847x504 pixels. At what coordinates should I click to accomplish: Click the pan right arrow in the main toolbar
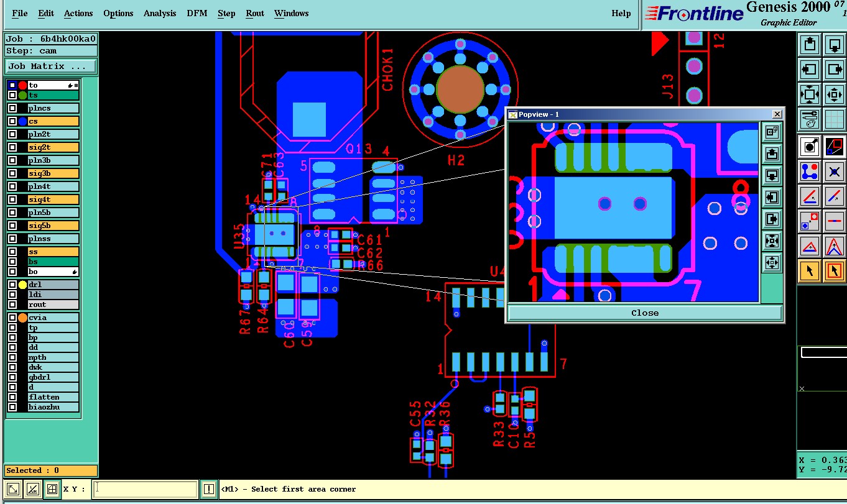pyautogui.click(x=834, y=70)
